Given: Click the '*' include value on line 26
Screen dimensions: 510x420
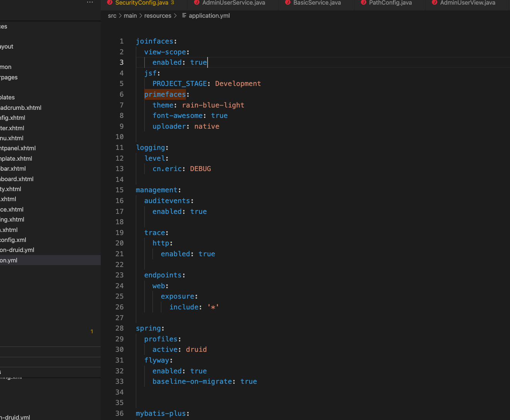Looking at the screenshot, I should 213,307.
